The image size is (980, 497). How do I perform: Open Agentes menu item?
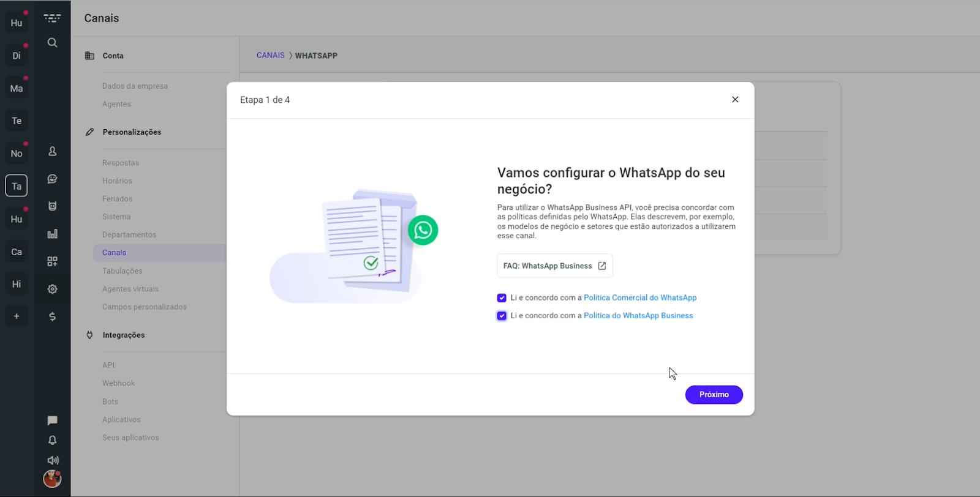(x=116, y=104)
